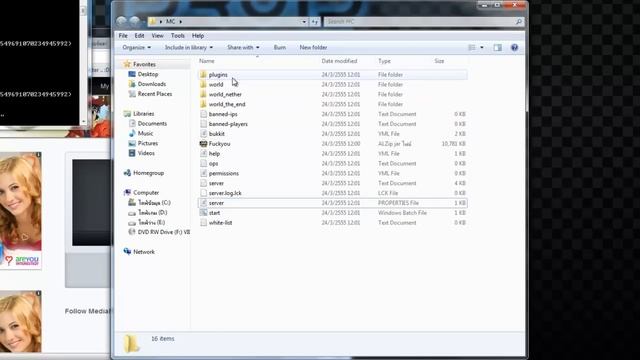The image size is (640, 360).
Task: Click the arrow after MC in address bar
Action: (180, 22)
